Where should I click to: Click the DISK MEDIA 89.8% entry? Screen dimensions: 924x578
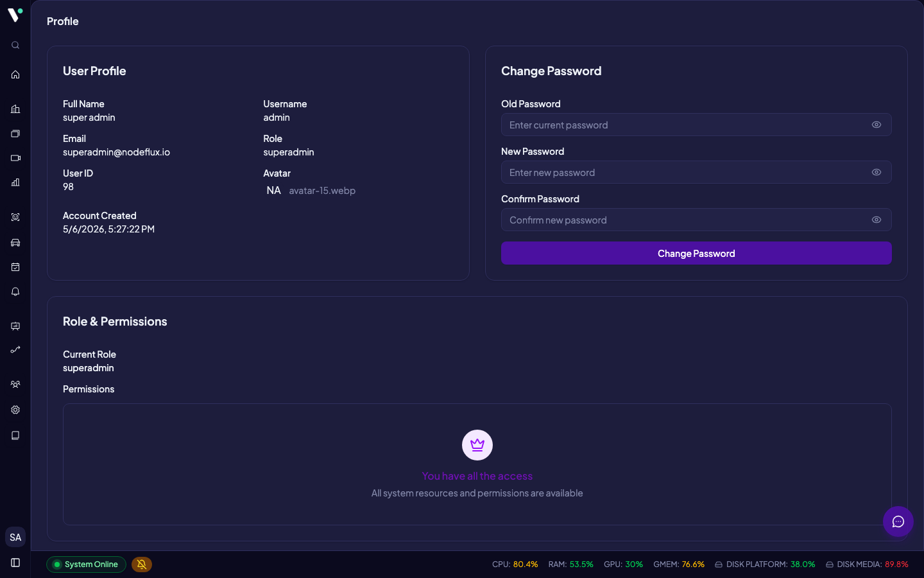(868, 565)
